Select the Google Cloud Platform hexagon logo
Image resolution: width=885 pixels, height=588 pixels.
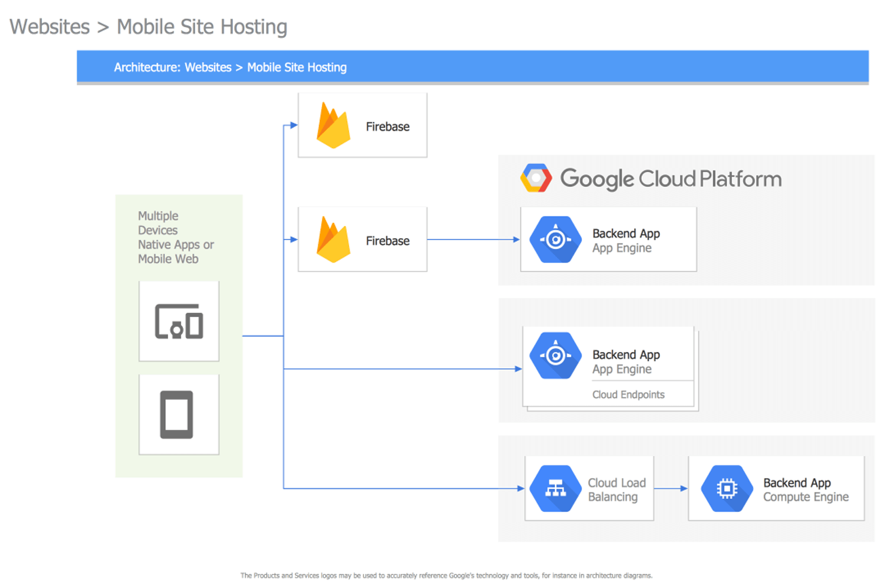click(536, 178)
